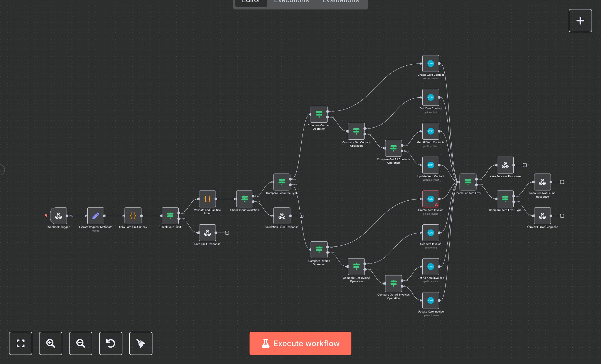Click the zoom to fit button
This screenshot has height=364, width=601.
coord(21,343)
